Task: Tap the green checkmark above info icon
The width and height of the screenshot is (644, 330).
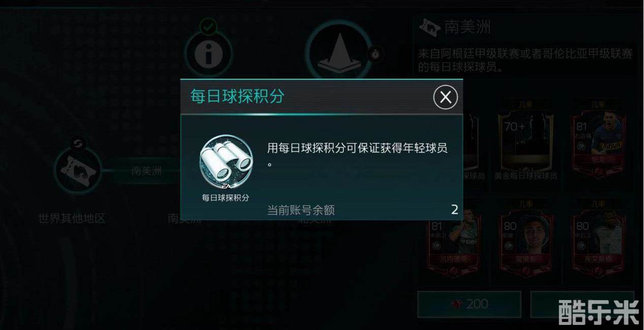Action: (x=208, y=26)
